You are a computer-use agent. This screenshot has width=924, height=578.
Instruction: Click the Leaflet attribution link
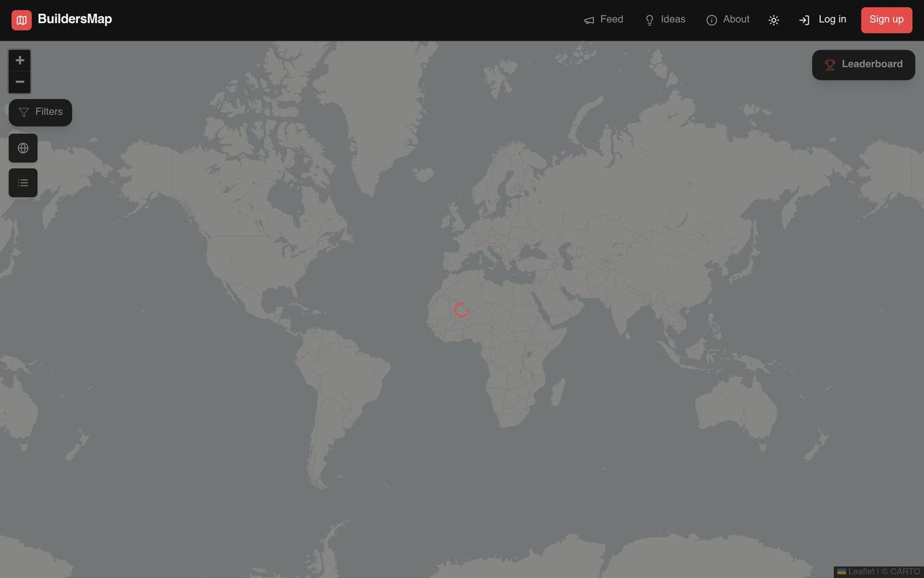coord(855,572)
